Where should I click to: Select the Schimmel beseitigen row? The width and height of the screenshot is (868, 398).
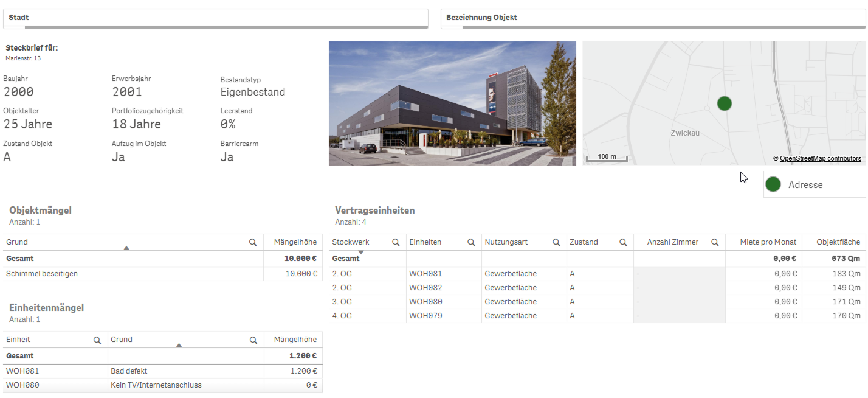coord(162,274)
